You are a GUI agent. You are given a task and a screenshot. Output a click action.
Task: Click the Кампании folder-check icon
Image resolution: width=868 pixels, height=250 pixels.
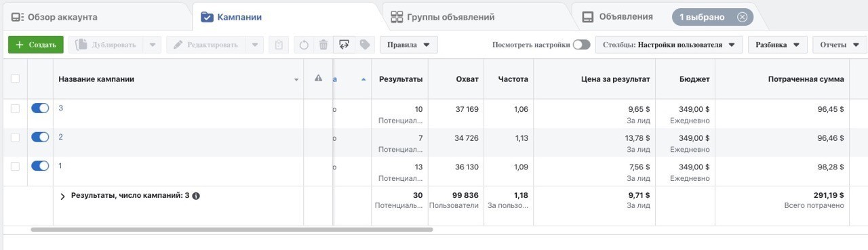click(x=208, y=17)
